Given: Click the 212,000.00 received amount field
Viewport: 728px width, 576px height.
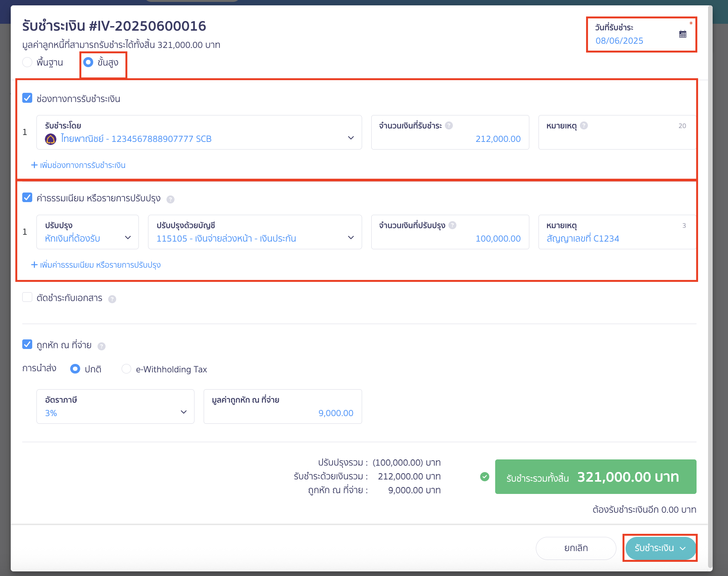Looking at the screenshot, I should click(450, 138).
